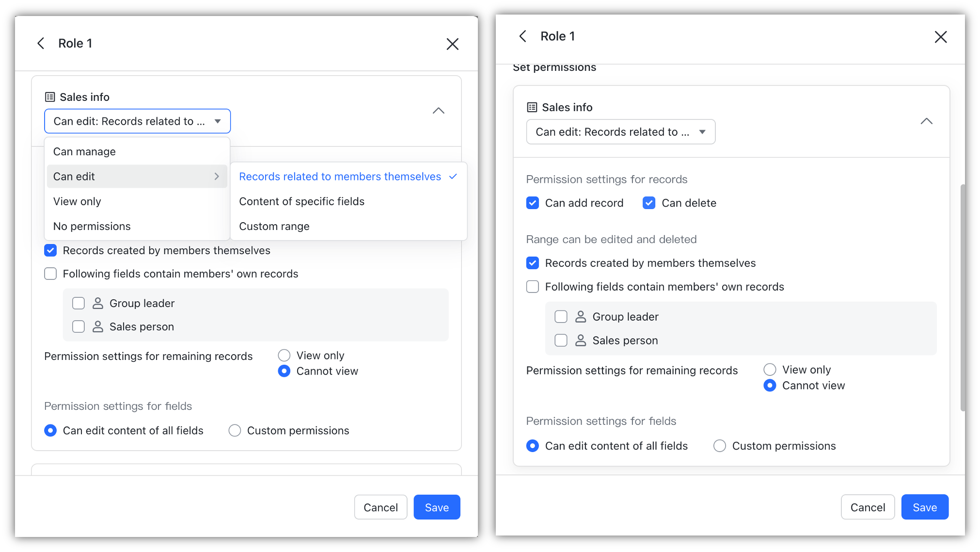Enable the Can add record checkbox
Image resolution: width=980 pixels, height=552 pixels.
(x=532, y=203)
